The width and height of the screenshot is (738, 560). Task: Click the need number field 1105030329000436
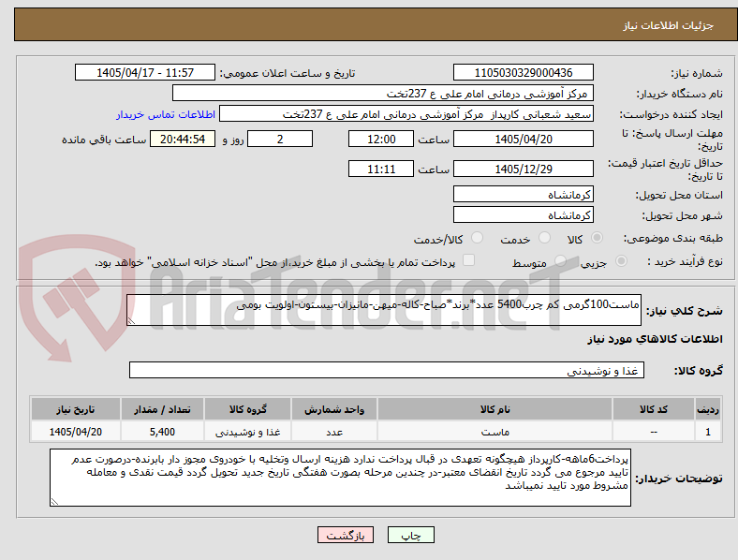(524, 72)
